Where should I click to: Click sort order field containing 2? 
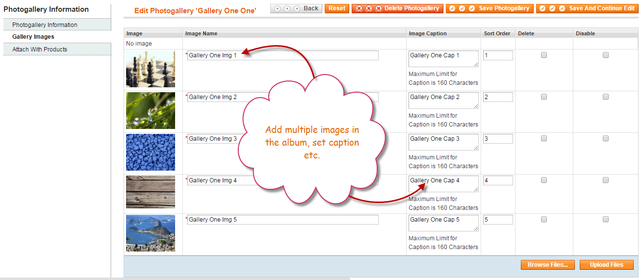click(498, 97)
